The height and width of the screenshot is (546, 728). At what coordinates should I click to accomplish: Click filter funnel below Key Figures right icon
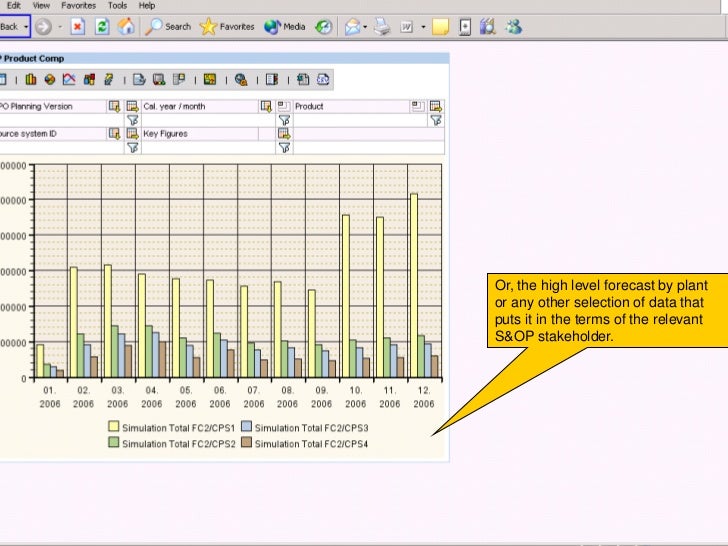tap(284, 148)
